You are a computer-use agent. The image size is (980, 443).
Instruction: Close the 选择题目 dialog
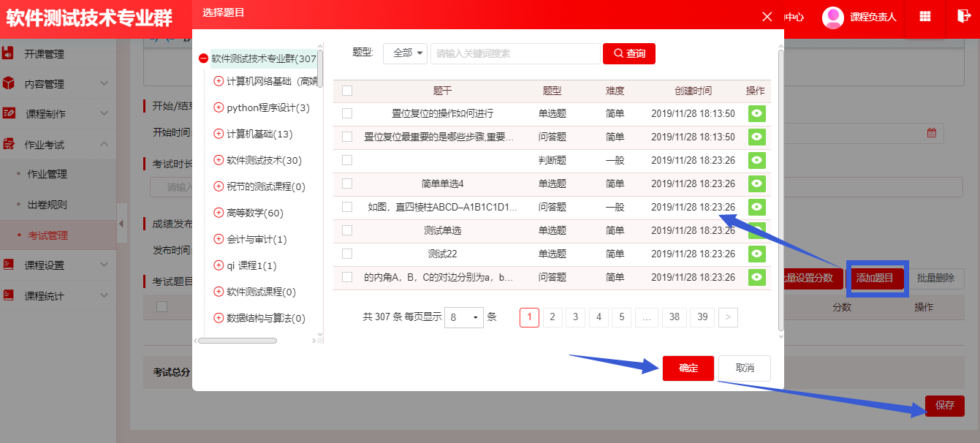point(767,17)
